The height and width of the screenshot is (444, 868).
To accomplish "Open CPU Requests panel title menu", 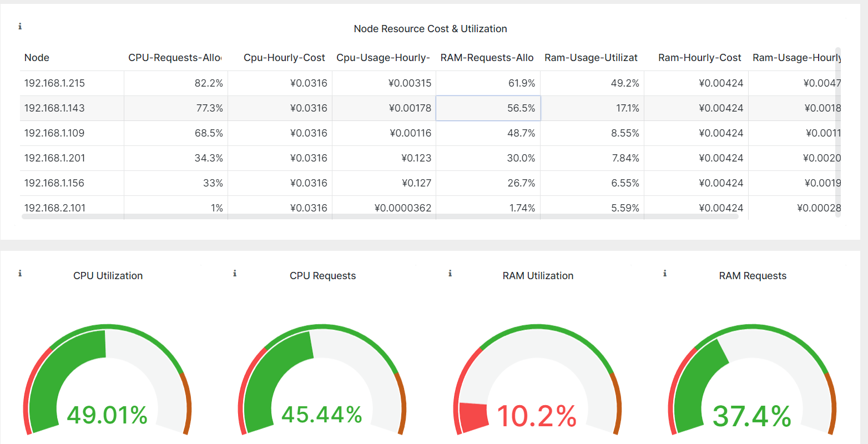I will click(323, 276).
